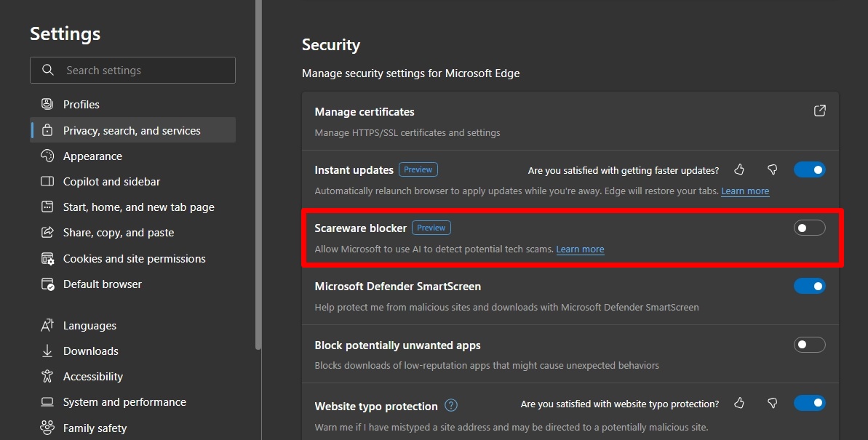Open Manage certificates via the external link icon
868x440 pixels.
tap(819, 111)
